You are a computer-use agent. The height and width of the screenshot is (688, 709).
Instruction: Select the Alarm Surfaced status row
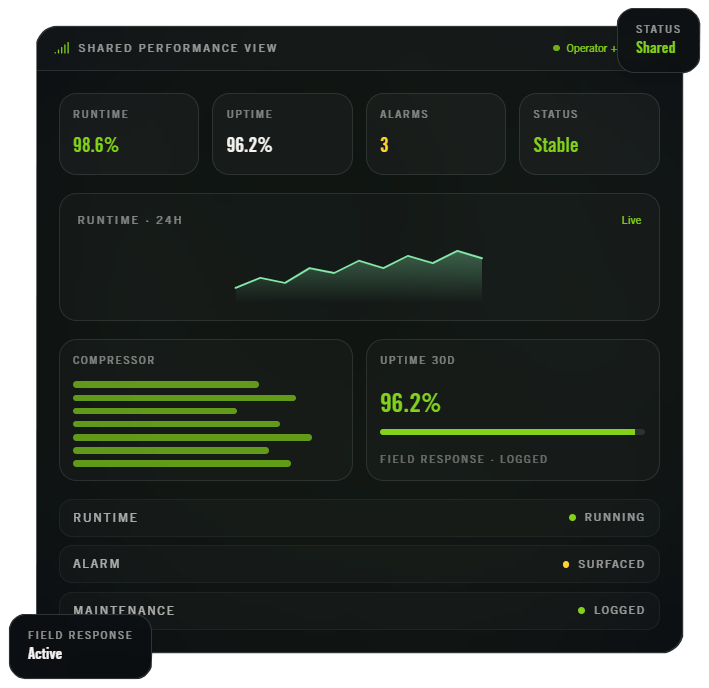[x=359, y=564]
